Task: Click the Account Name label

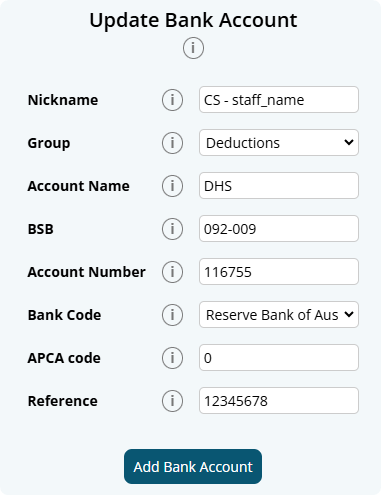Action: [79, 186]
